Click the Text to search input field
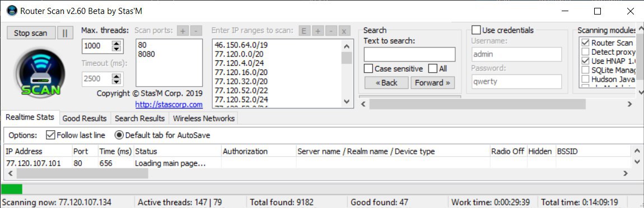Viewport: 644px width, 208px height. point(409,54)
